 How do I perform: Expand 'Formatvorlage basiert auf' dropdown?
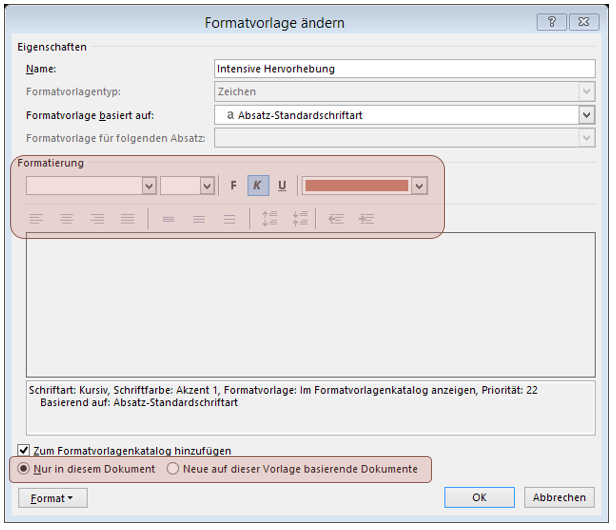click(586, 115)
